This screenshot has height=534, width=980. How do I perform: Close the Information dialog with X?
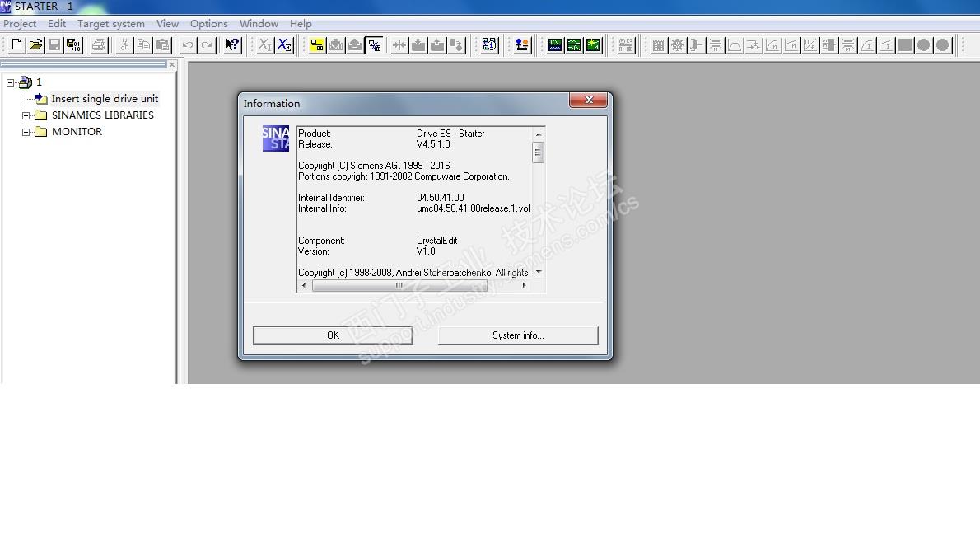pos(588,100)
